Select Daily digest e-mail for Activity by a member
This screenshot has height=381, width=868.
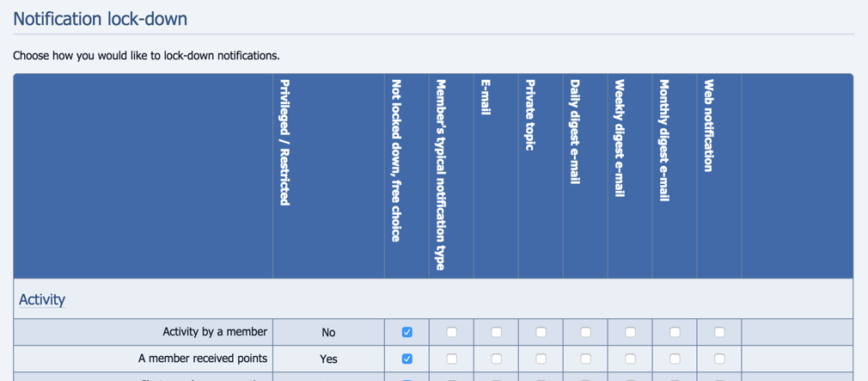pyautogui.click(x=585, y=332)
